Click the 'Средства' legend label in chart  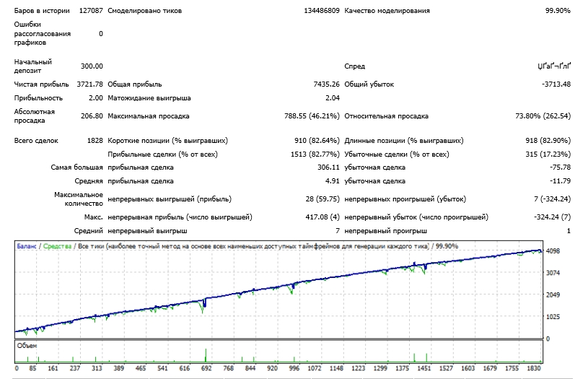coord(57,246)
